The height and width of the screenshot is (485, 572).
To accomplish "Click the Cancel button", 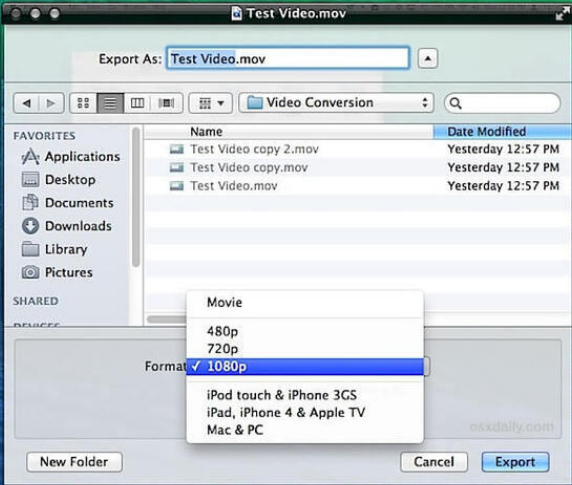I will 434,462.
